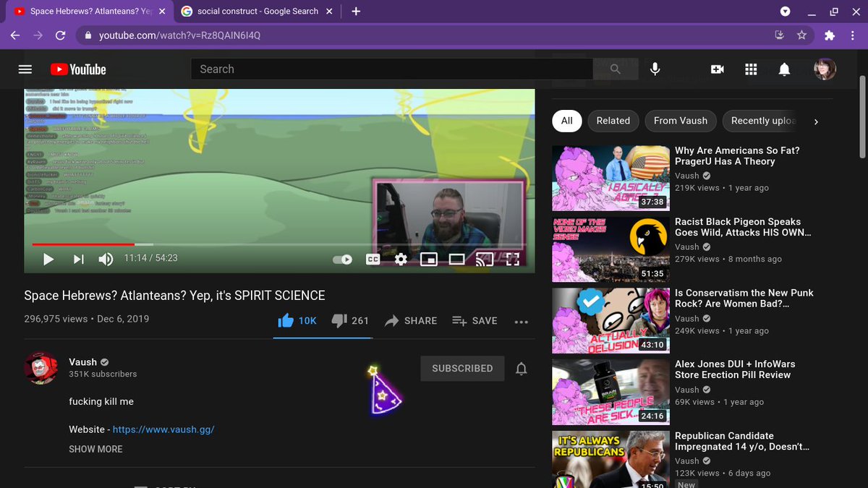The image size is (868, 488).
Task: Open the YouTube apps grid icon
Action: 751,69
